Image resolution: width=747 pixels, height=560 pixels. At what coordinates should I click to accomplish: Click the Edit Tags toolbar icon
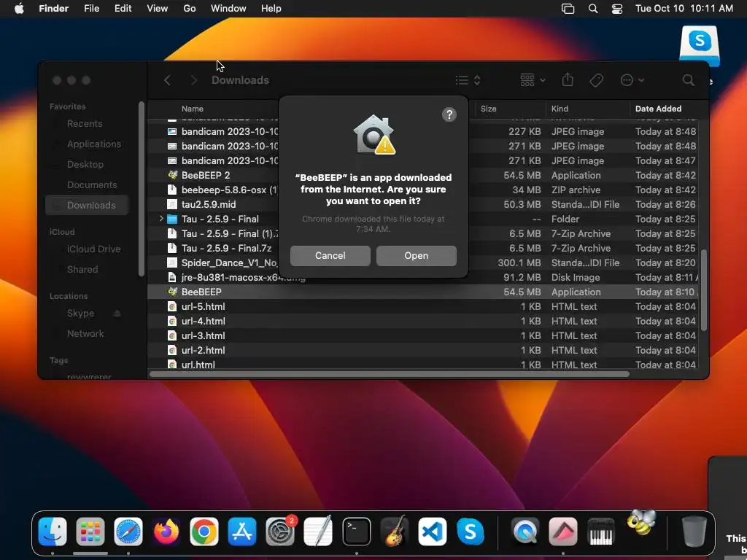[596, 80]
